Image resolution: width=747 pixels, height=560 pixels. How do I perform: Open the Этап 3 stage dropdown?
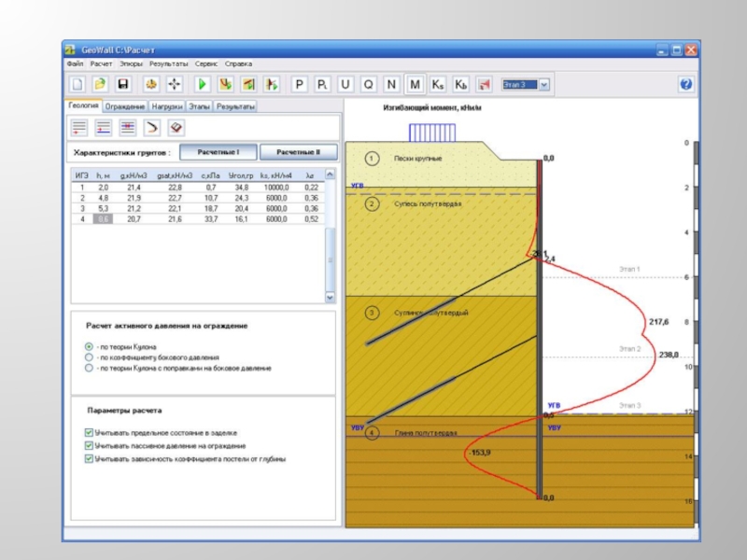[544, 85]
